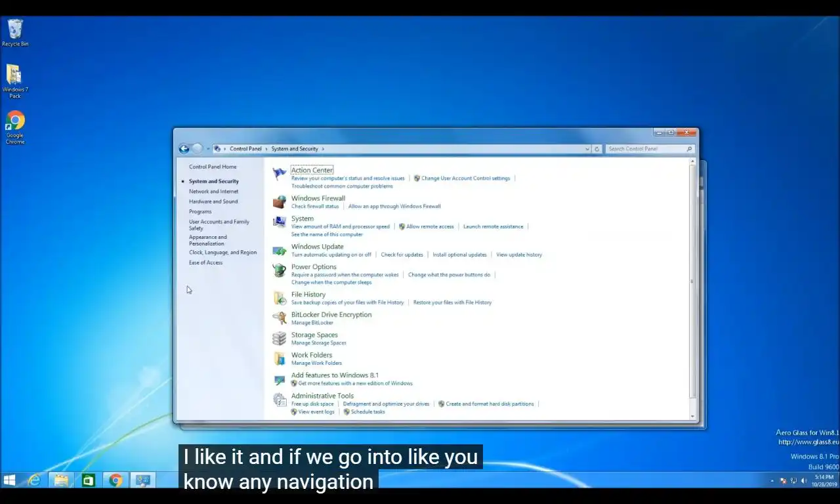Open Programs category in sidebar
The width and height of the screenshot is (840, 504).
[x=200, y=212]
